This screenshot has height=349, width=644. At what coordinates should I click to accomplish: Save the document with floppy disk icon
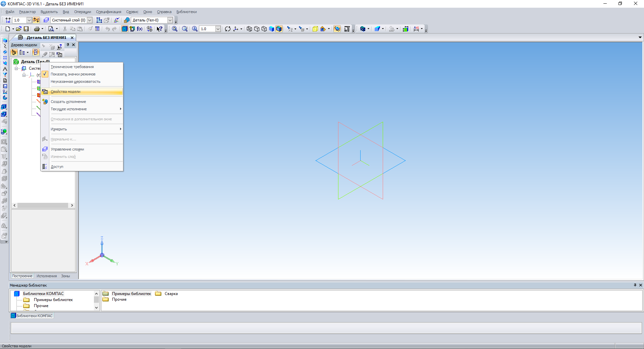click(x=26, y=29)
